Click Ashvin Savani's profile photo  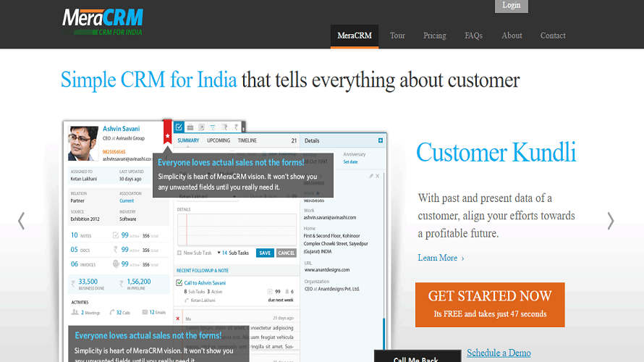point(83,143)
